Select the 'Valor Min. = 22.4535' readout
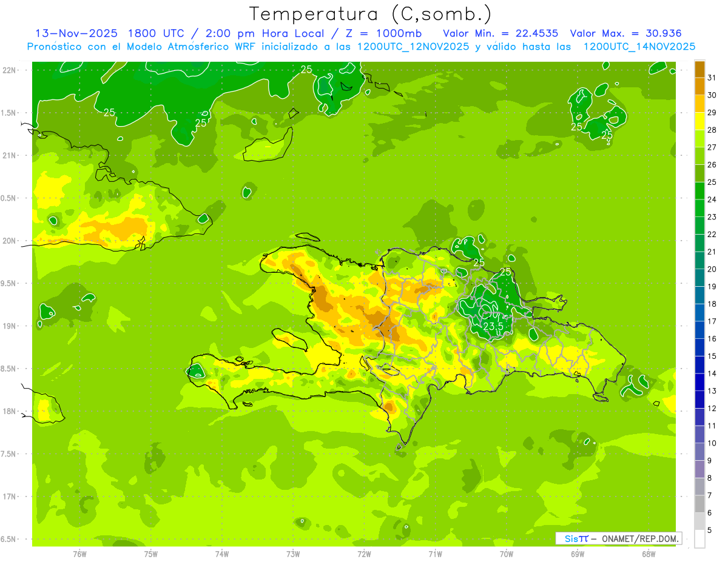 coord(500,33)
